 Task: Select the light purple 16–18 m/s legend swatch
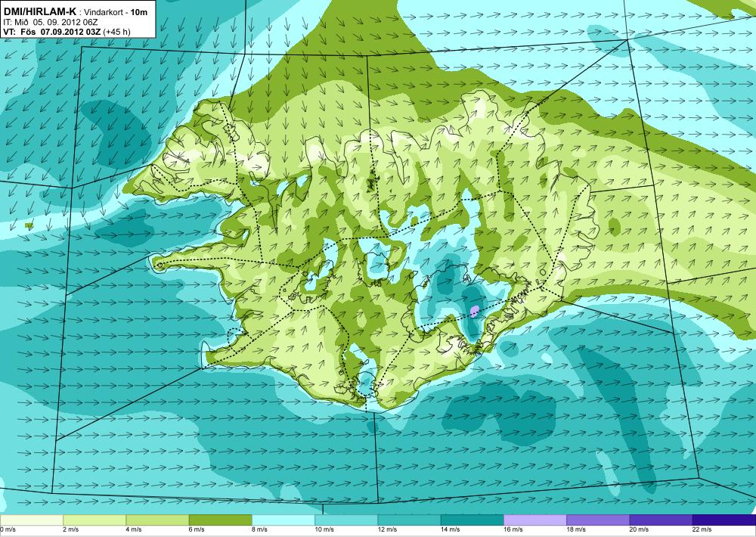click(535, 520)
